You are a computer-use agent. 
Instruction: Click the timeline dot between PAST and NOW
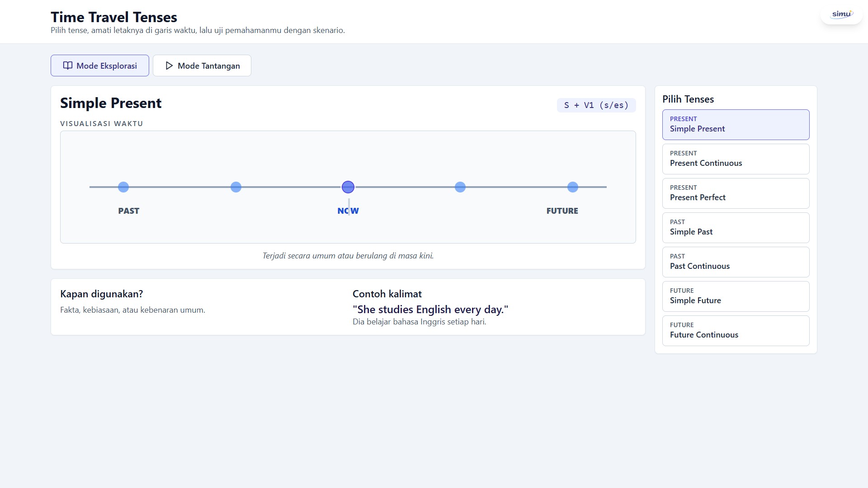point(236,187)
